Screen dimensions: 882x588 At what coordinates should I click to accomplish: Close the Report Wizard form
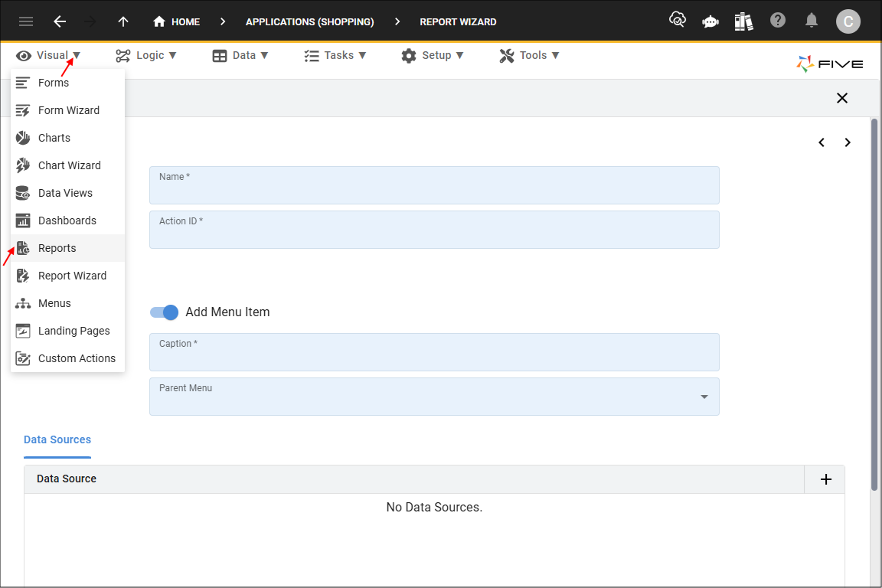[x=842, y=98]
